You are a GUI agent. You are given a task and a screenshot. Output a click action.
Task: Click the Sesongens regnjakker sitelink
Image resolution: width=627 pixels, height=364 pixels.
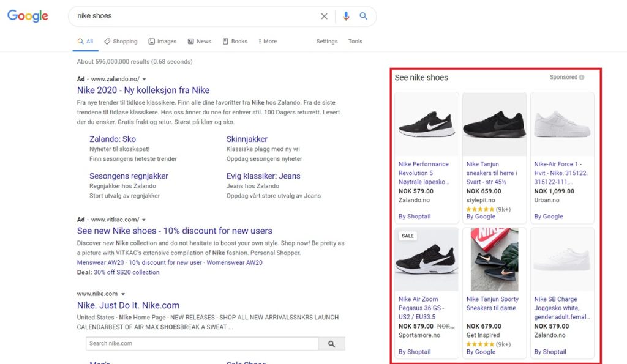pos(129,176)
